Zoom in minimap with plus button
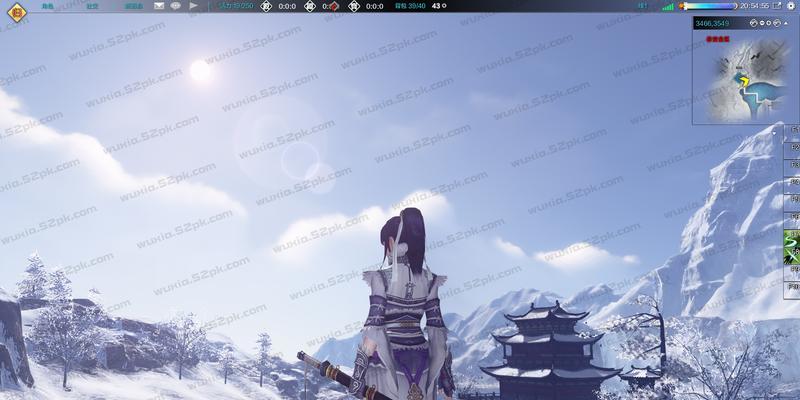Screen dimensions: 800x400 pos(768,23)
